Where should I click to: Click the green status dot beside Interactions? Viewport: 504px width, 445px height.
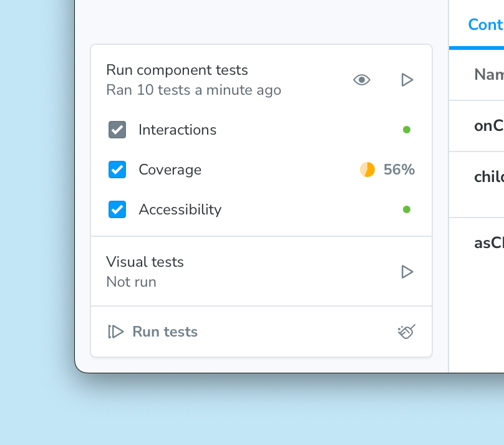pos(407,130)
